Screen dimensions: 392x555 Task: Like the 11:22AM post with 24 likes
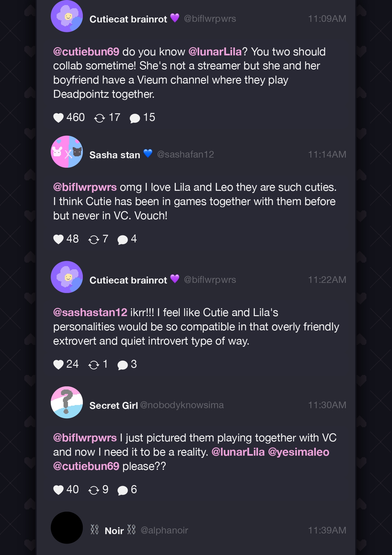(58, 365)
